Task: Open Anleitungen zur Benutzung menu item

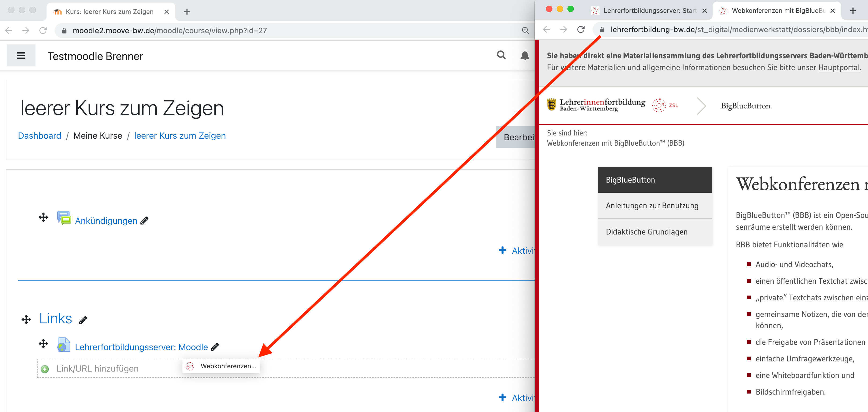Action: pos(652,206)
